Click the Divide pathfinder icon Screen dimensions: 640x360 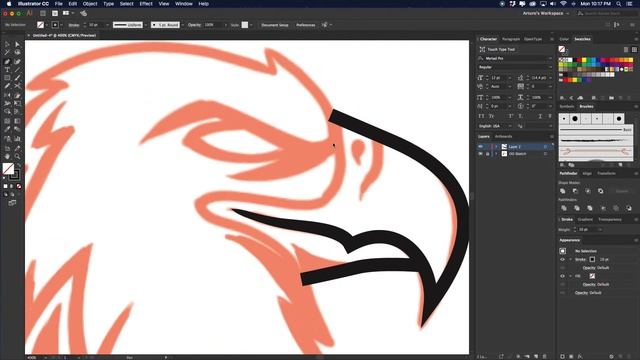point(564,208)
